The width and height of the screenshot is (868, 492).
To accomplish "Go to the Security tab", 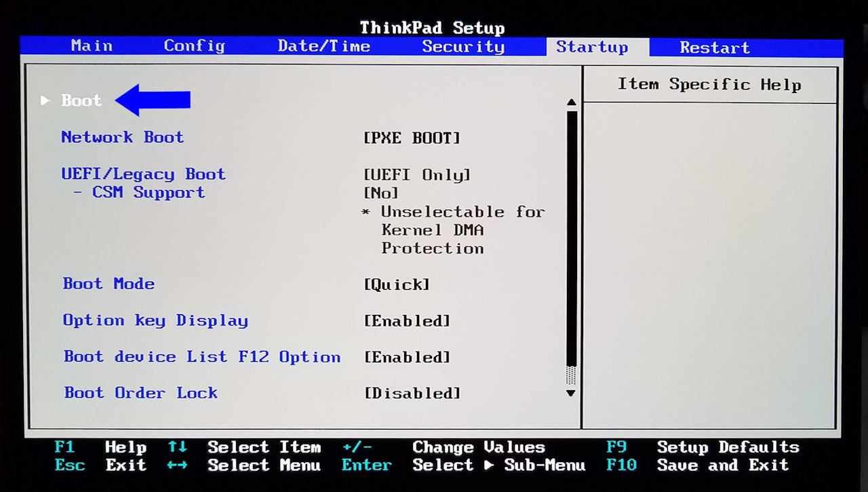I will coord(463,47).
